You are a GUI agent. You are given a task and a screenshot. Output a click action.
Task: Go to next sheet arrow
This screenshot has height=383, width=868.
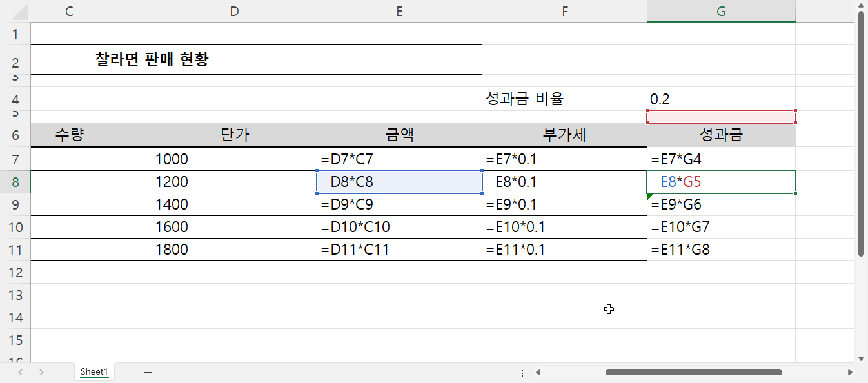(x=42, y=372)
